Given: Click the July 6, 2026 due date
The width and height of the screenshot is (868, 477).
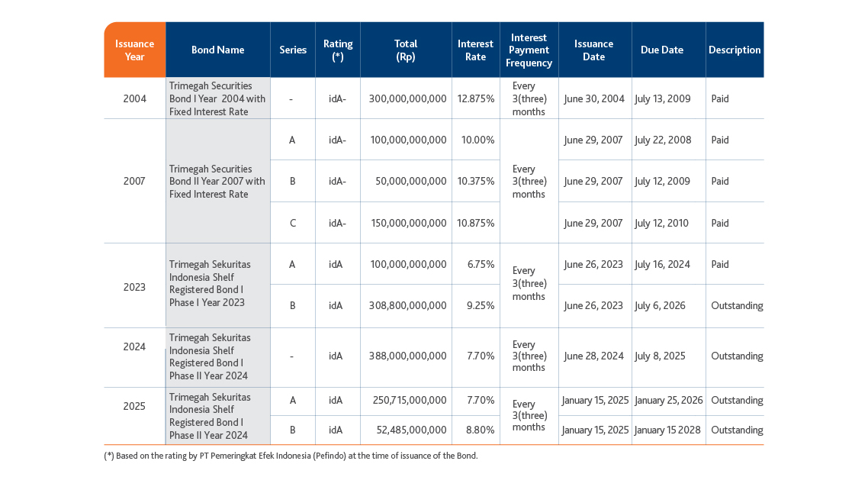Looking at the screenshot, I should coord(660,305).
